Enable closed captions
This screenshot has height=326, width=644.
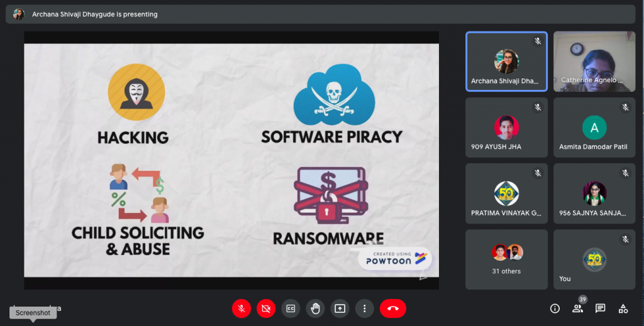291,308
